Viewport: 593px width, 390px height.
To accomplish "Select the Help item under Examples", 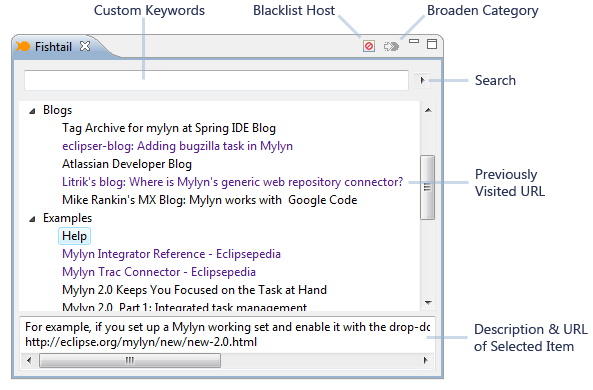I will 74,236.
